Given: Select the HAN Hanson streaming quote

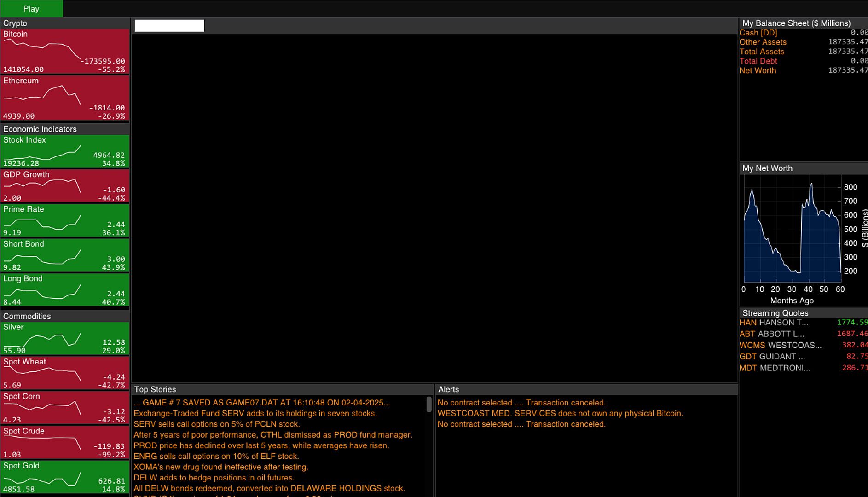Looking at the screenshot, I should click(x=804, y=323).
